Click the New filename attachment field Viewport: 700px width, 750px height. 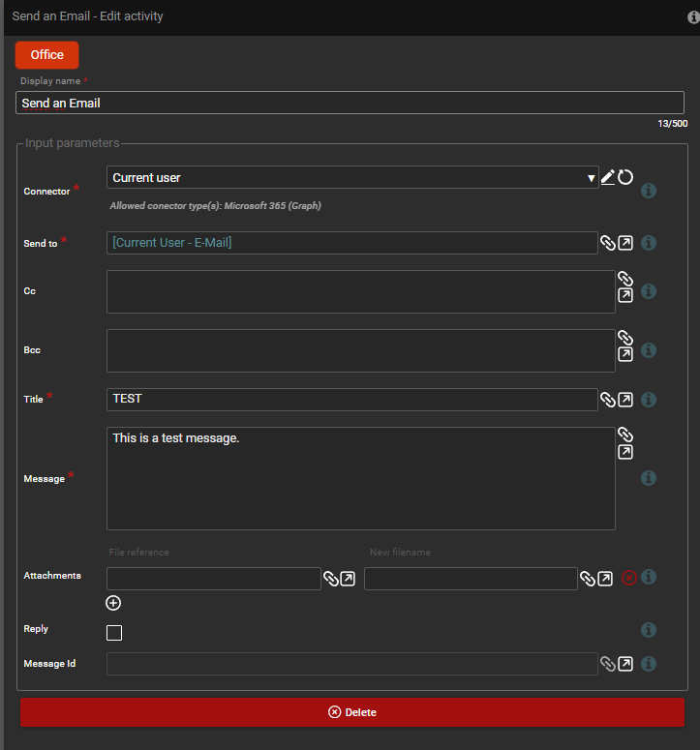point(471,579)
